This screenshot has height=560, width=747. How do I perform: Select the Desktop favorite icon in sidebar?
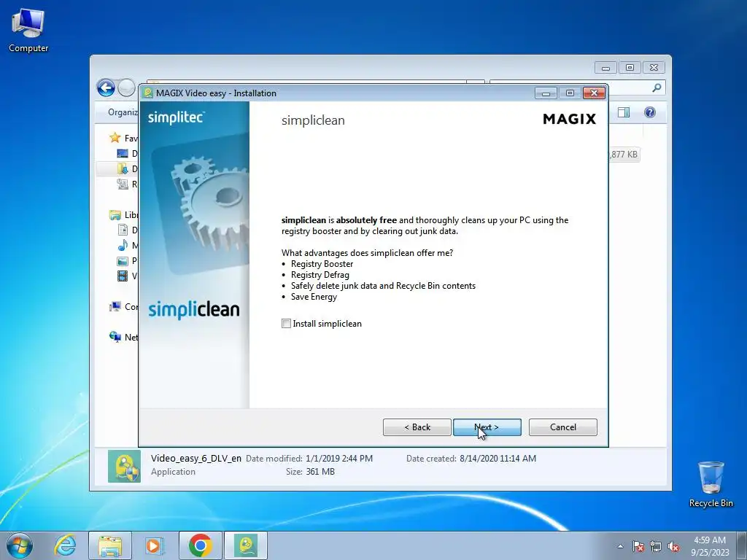point(123,153)
